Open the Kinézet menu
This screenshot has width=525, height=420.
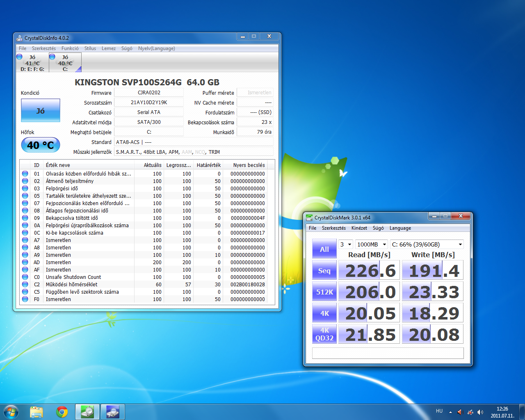[359, 228]
